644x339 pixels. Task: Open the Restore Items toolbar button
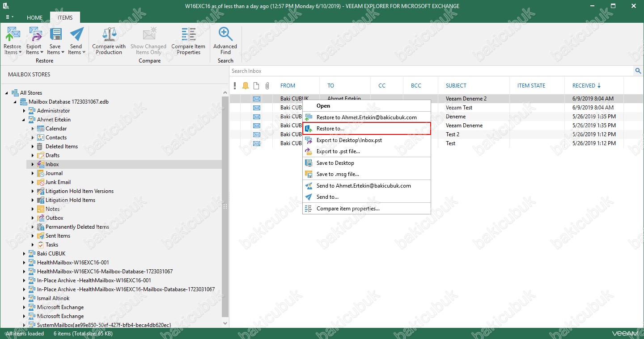click(13, 41)
